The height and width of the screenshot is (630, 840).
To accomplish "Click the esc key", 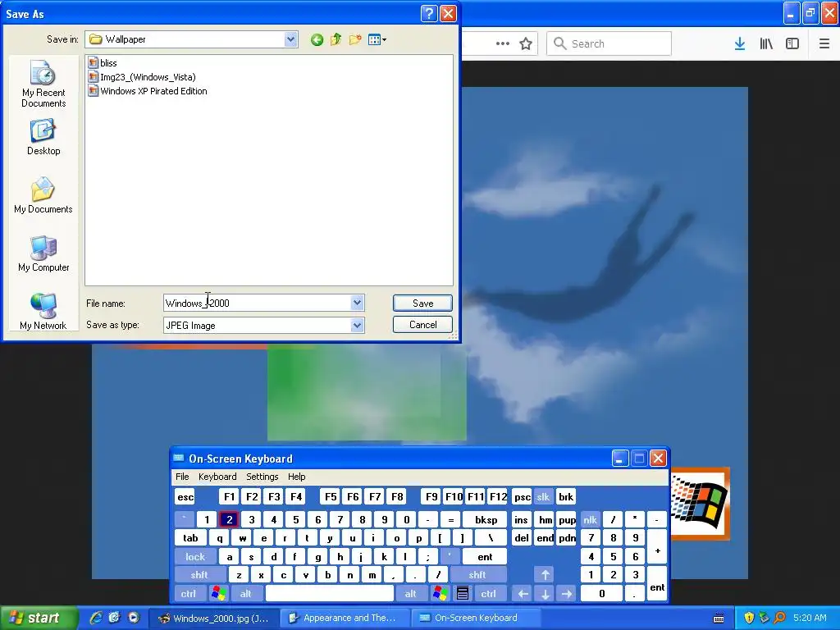I will tap(185, 497).
